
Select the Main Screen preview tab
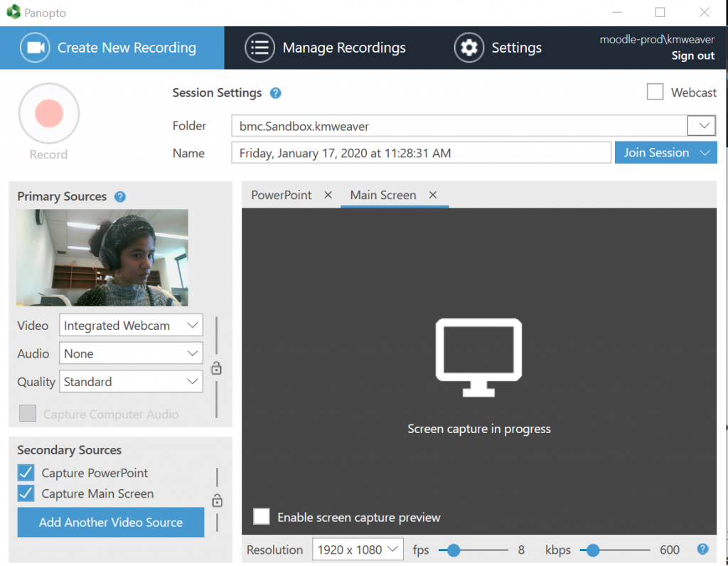(x=383, y=195)
